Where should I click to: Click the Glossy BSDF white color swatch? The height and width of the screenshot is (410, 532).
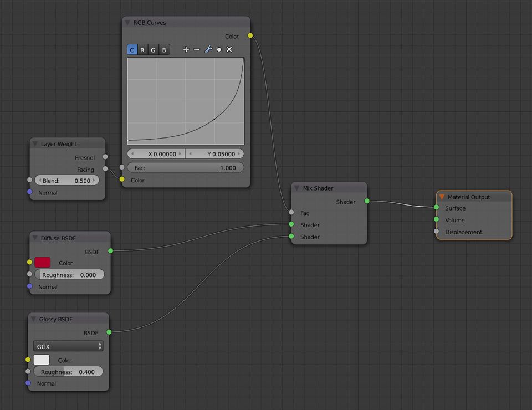click(42, 360)
